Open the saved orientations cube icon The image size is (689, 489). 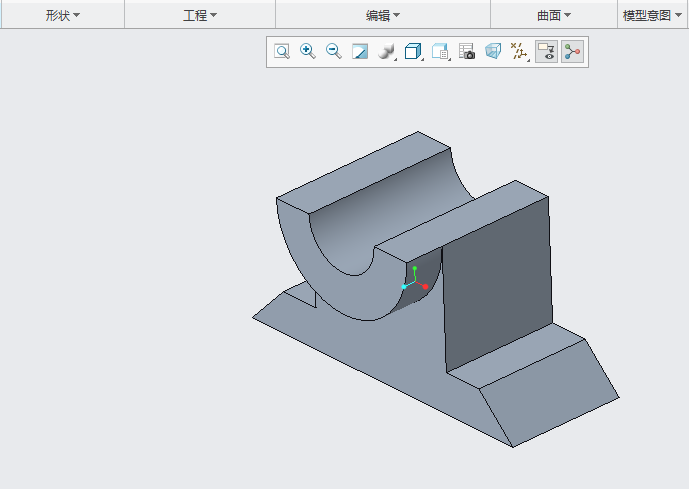coord(413,52)
